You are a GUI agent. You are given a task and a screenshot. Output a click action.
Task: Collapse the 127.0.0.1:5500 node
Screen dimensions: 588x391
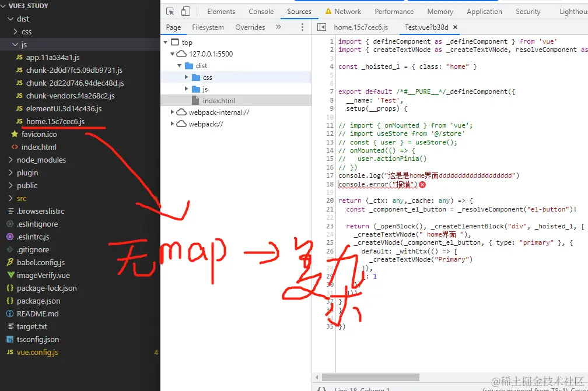(x=173, y=54)
